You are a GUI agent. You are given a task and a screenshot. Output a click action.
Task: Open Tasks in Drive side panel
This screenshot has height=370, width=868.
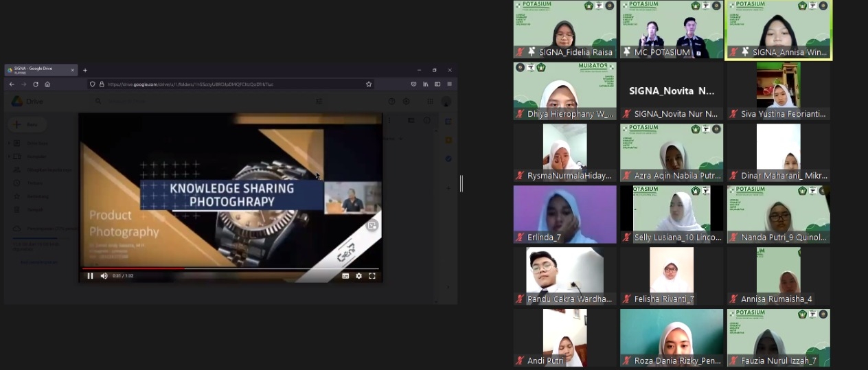(x=448, y=159)
